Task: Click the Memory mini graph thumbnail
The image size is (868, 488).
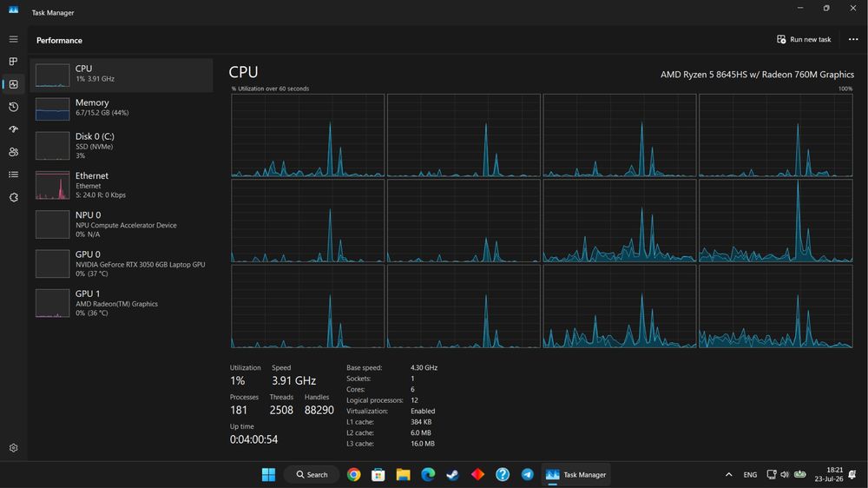Action: click(x=53, y=109)
